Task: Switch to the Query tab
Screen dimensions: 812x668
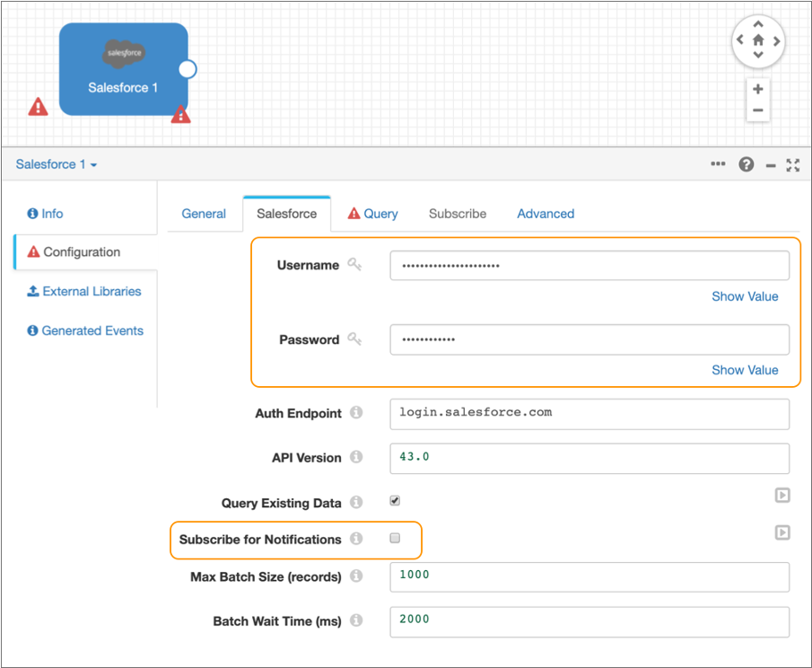Action: 372,214
